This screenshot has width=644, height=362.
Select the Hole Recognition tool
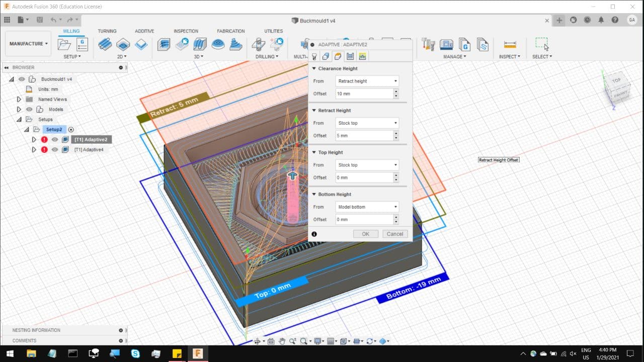277,43
